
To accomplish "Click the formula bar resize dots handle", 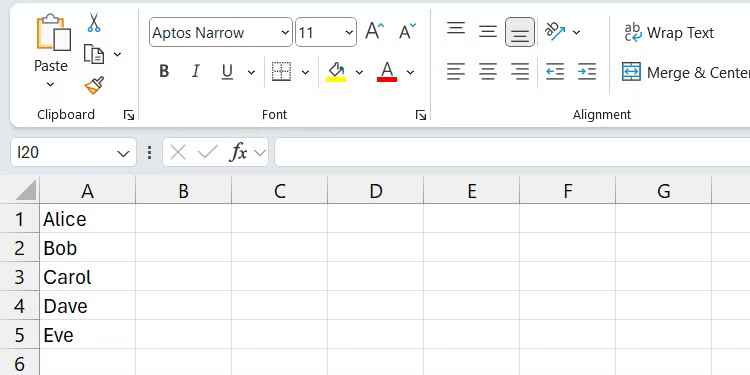I will point(150,153).
